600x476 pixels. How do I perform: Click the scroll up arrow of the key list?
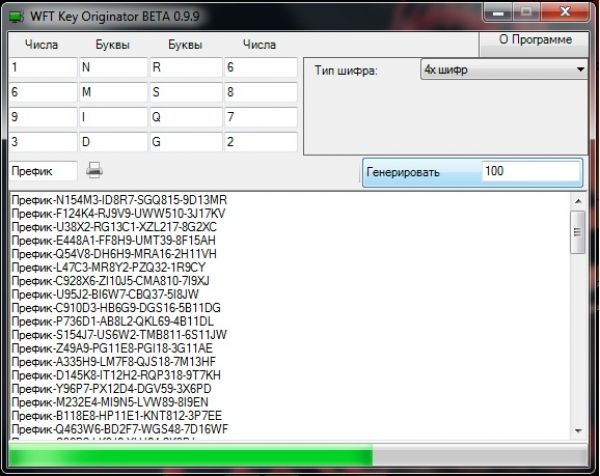click(578, 201)
